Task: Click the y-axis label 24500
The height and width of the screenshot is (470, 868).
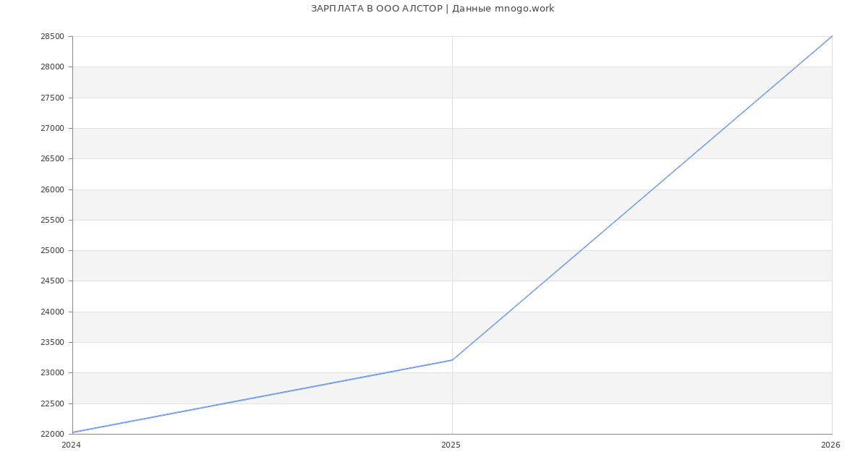Action: click(x=52, y=281)
